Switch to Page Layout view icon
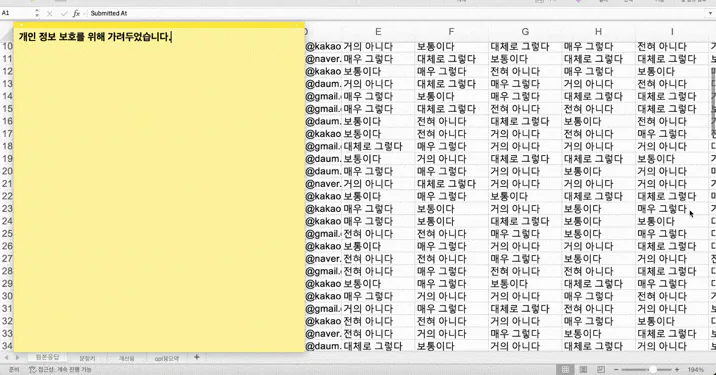This screenshot has width=716, height=375. tap(583, 369)
